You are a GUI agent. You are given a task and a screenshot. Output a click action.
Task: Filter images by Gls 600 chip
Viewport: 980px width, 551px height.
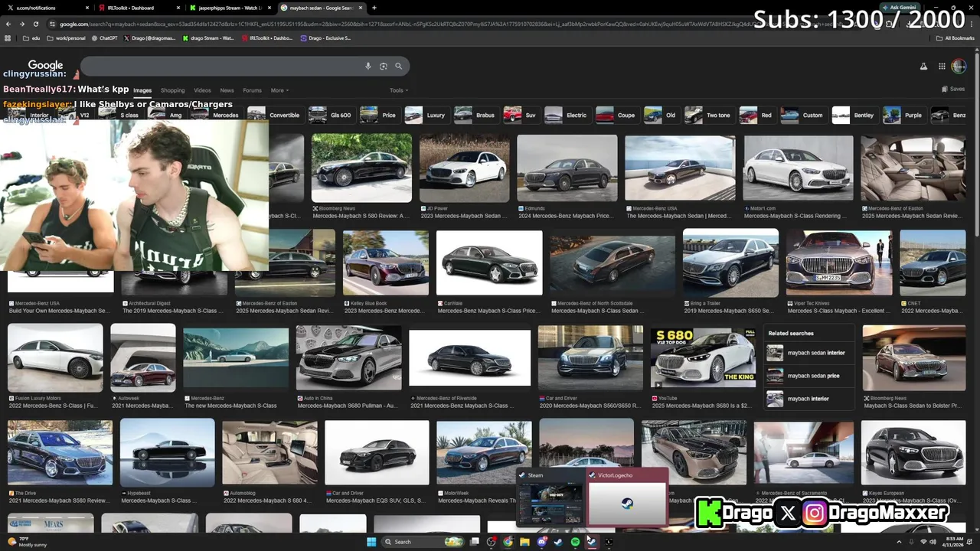pyautogui.click(x=331, y=115)
